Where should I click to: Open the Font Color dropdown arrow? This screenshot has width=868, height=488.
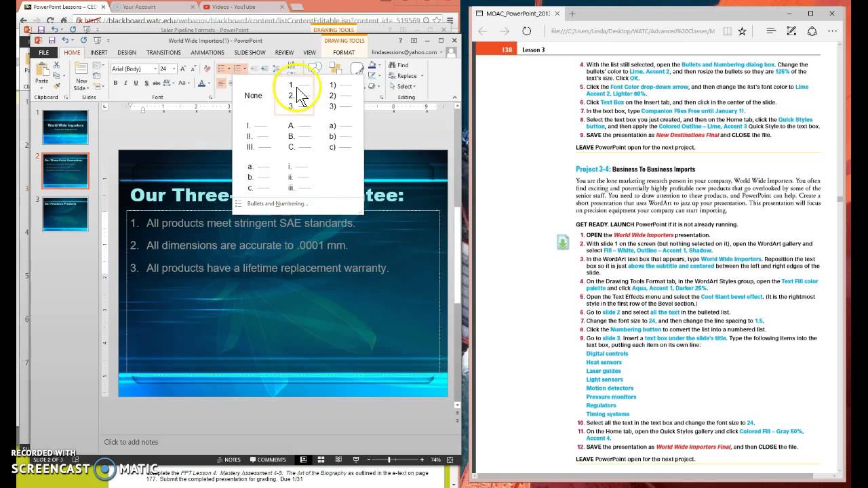[x=210, y=83]
